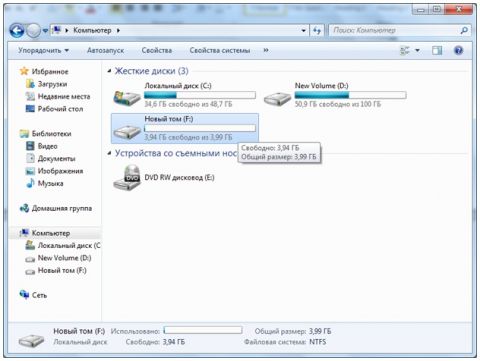The width and height of the screenshot is (480, 361).
Task: Collapse the Жесткие диски (3) group
Action: pos(109,71)
